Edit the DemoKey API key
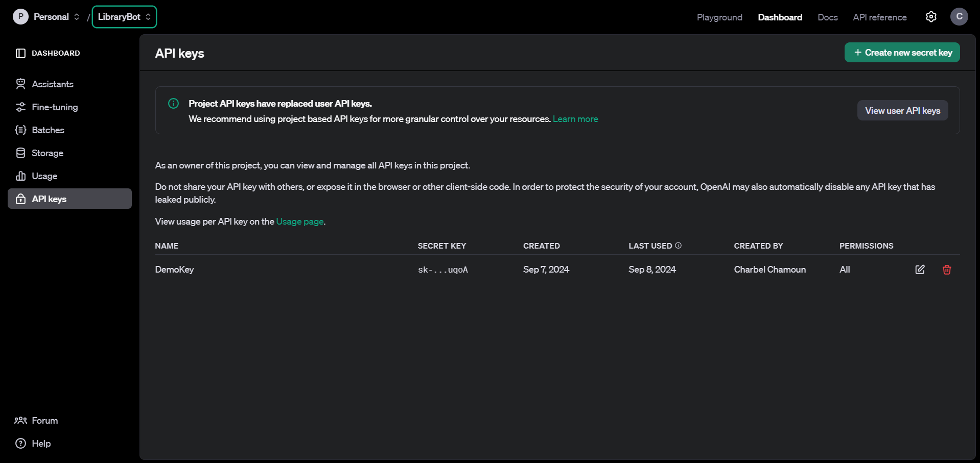This screenshot has height=463, width=980. click(919, 270)
